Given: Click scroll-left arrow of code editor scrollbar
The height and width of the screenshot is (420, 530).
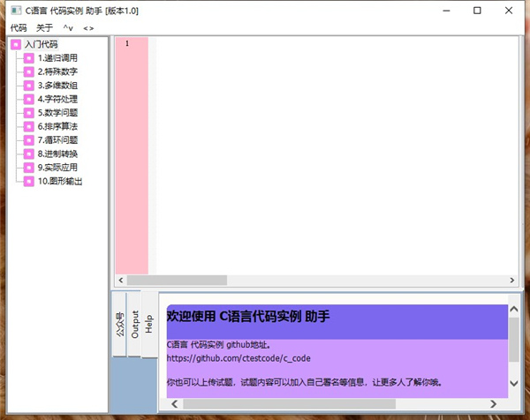Looking at the screenshot, I should [x=121, y=281].
